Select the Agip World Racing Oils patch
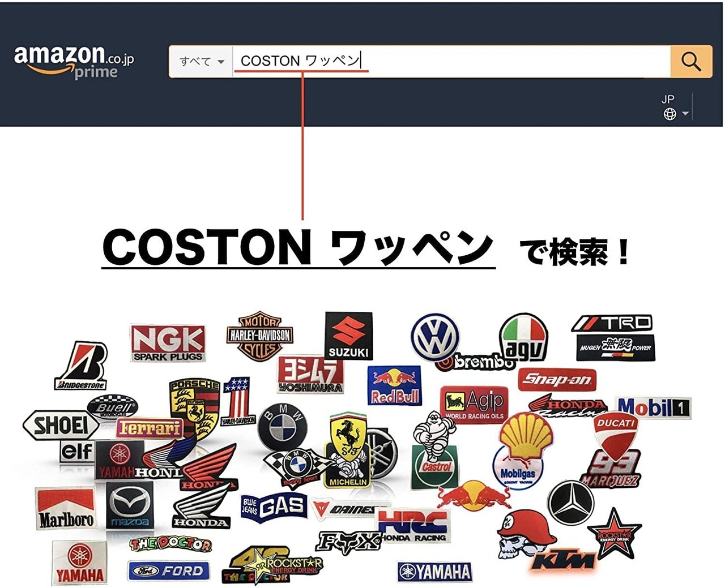 474,404
